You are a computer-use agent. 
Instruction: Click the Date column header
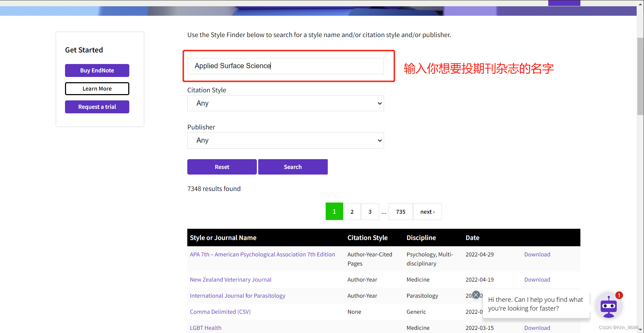pyautogui.click(x=472, y=238)
